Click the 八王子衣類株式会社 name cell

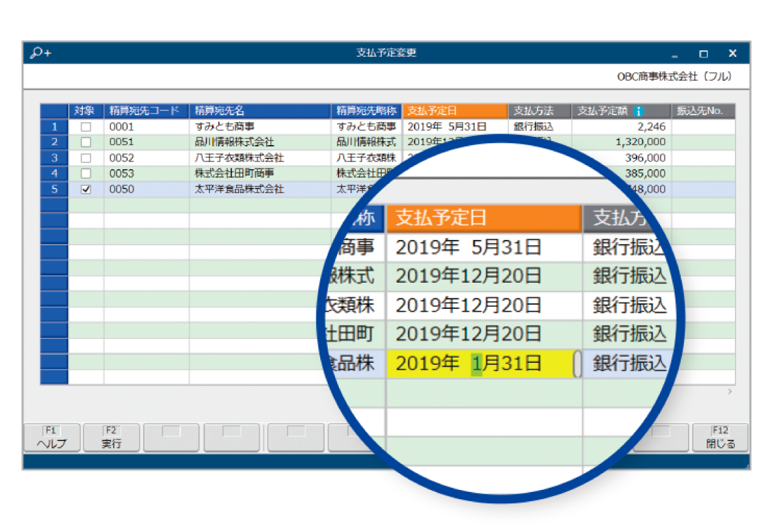(259, 158)
